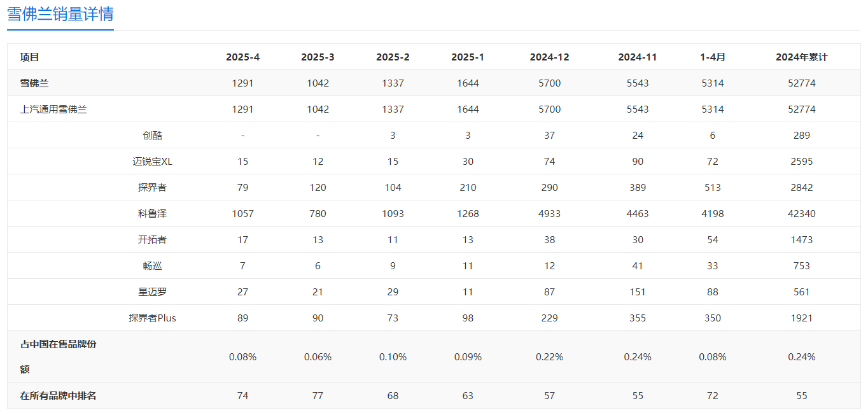This screenshot has height=415, width=868.
Task: Click 开拓者 2025-4 value 17
Action: coord(243,240)
